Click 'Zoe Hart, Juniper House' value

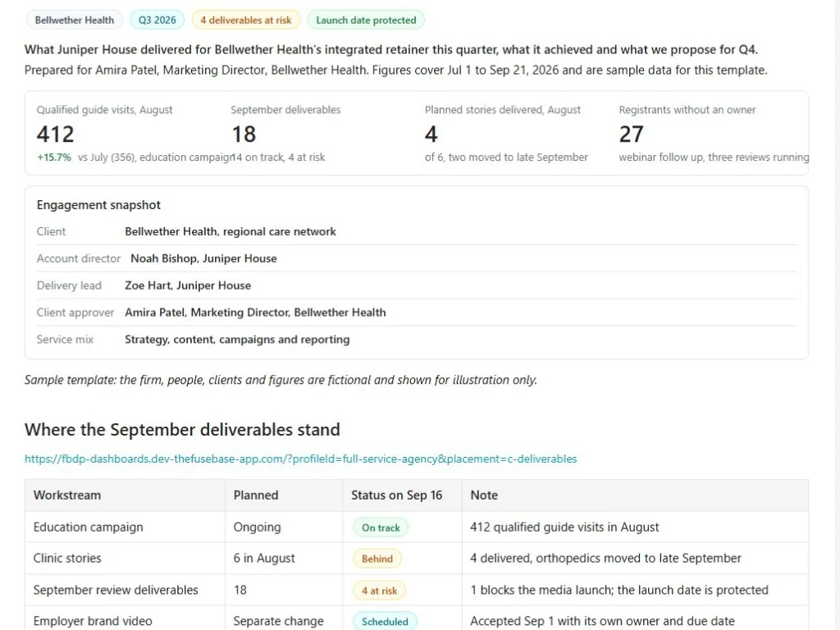coord(188,285)
